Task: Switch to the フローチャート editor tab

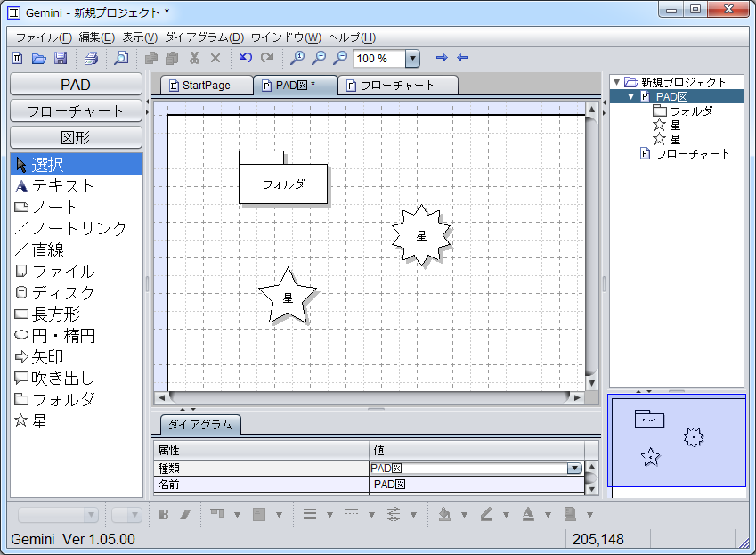Action: (397, 86)
